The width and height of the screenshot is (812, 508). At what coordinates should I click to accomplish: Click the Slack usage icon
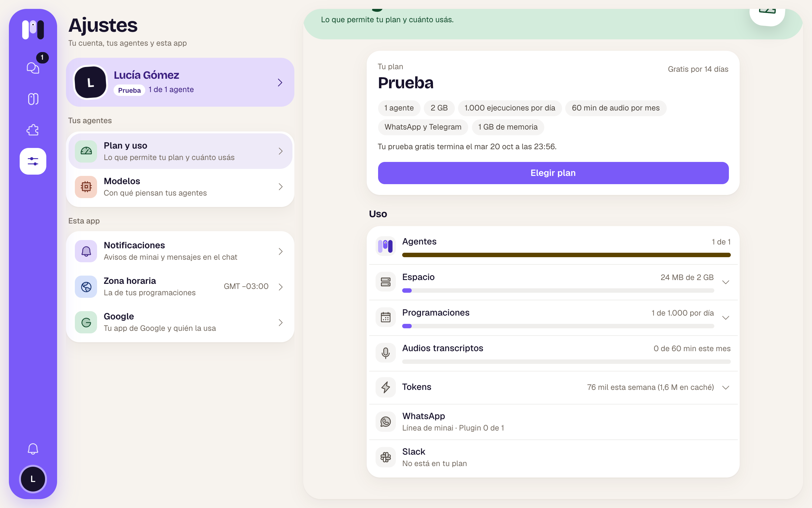coord(385,457)
